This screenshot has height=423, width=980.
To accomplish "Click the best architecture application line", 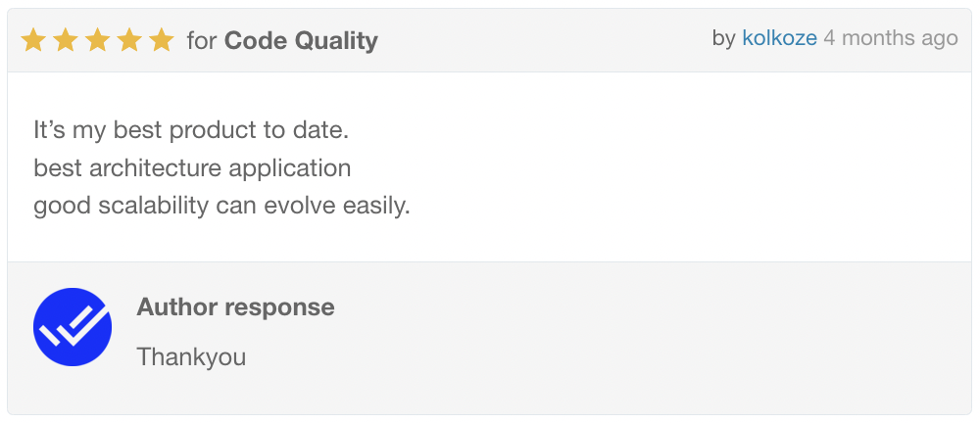I will (x=192, y=168).
